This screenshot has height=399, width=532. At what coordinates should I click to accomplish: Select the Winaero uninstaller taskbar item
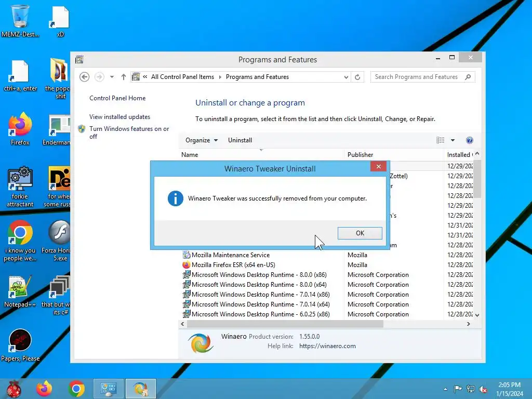tap(140, 389)
